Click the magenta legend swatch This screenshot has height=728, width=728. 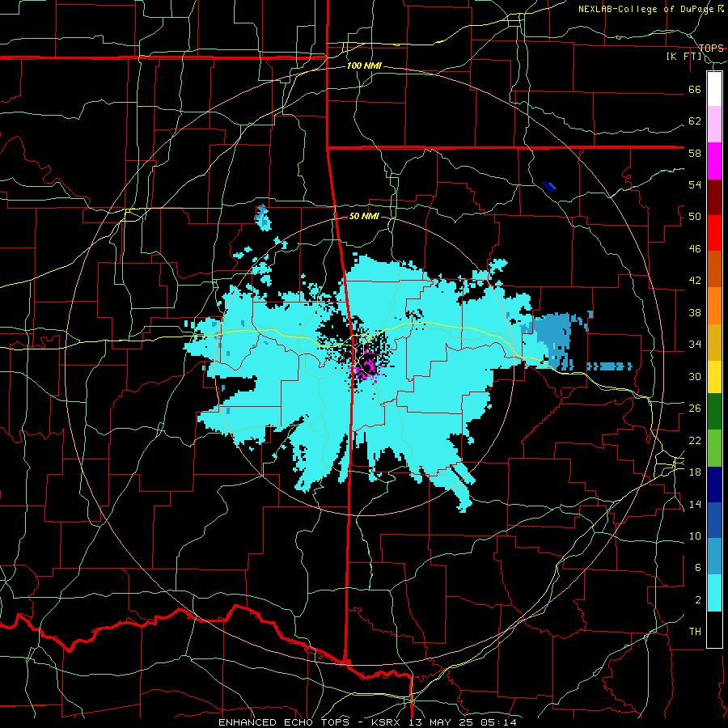coord(714,161)
